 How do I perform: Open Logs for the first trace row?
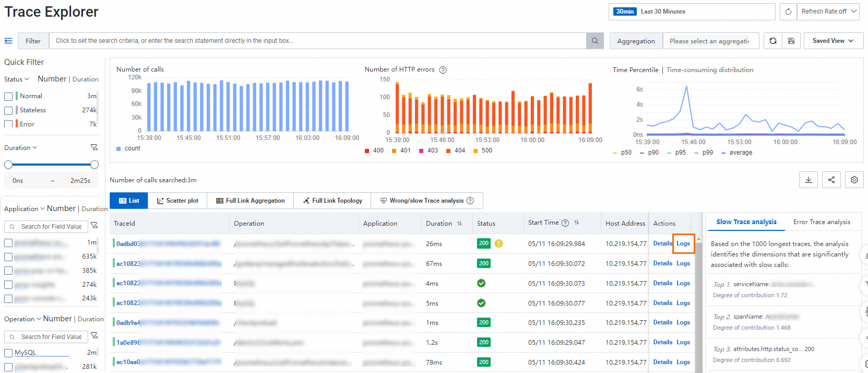pyautogui.click(x=683, y=243)
